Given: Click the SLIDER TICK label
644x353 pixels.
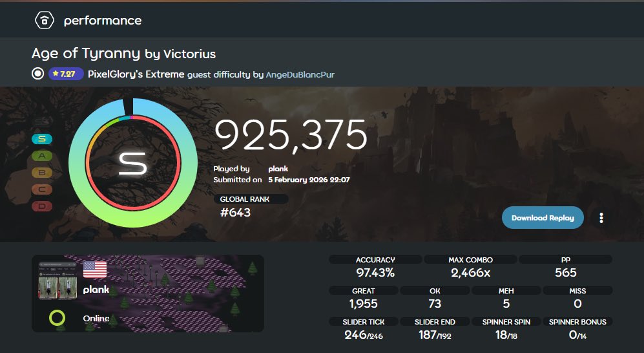Looking at the screenshot, I should 364,322.
